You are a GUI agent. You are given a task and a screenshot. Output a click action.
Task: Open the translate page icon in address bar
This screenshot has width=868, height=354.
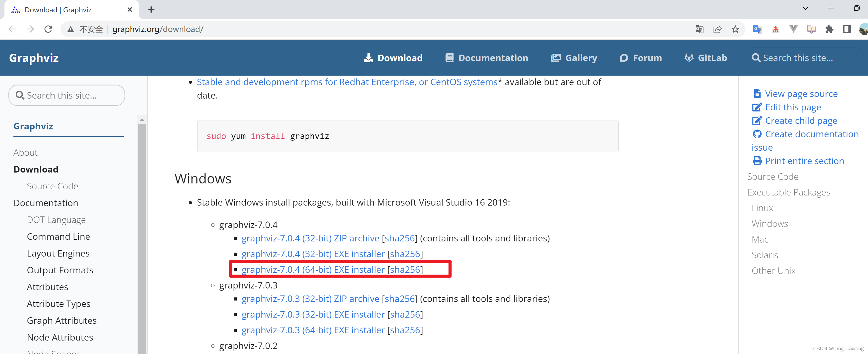[699, 29]
